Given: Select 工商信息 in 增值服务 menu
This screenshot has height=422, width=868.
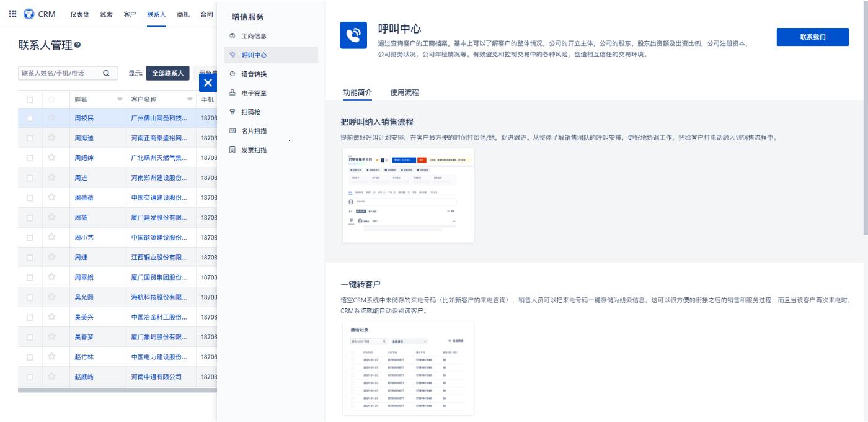Looking at the screenshot, I should pos(271,36).
